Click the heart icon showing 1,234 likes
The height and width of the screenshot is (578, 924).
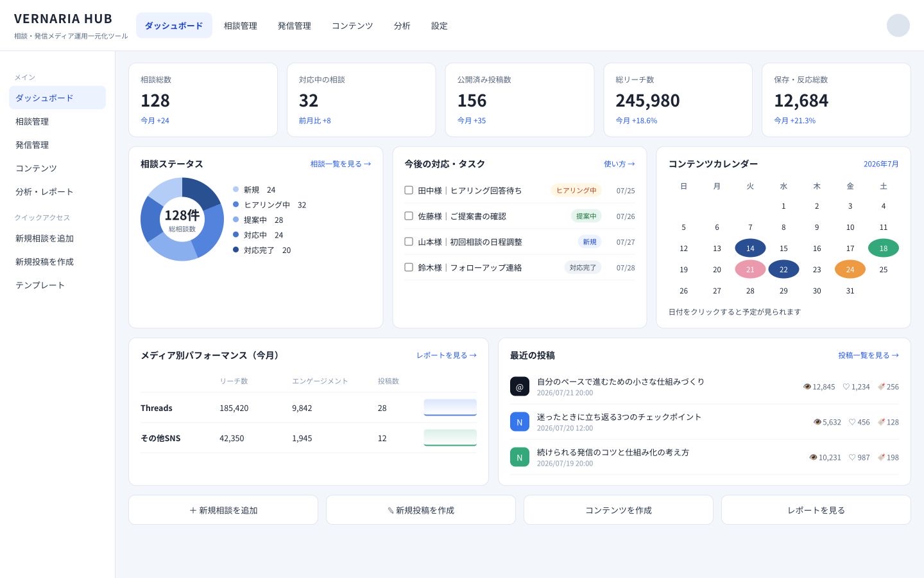846,387
